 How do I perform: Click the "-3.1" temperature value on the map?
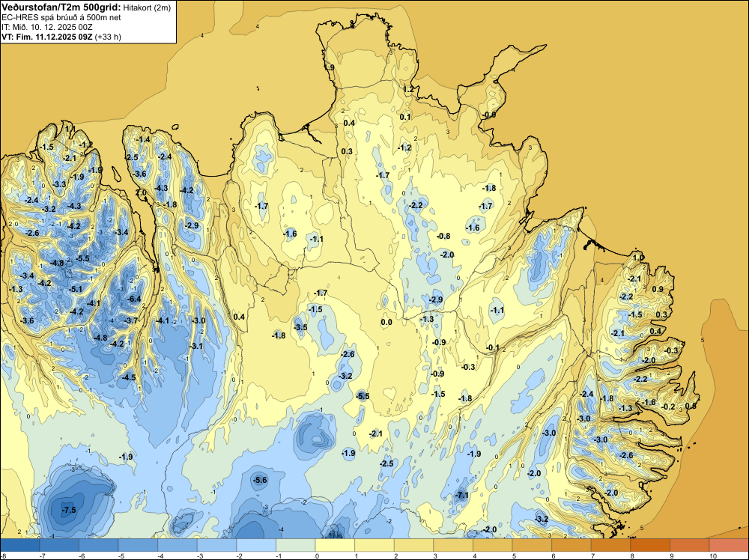tap(196, 346)
